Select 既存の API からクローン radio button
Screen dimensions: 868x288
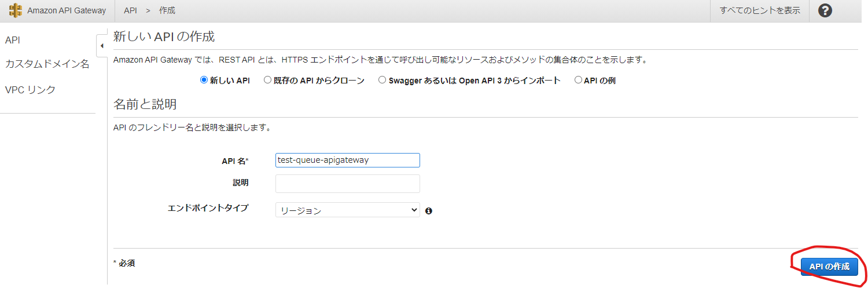[267, 81]
